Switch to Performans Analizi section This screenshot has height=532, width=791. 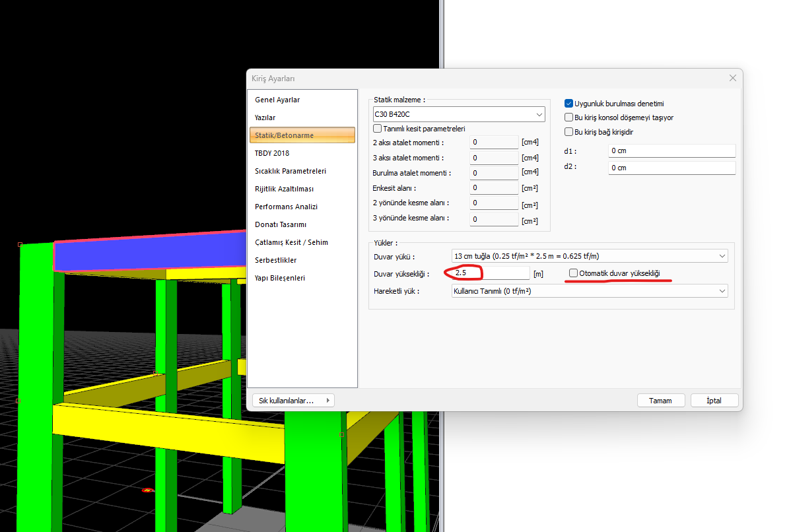click(286, 207)
